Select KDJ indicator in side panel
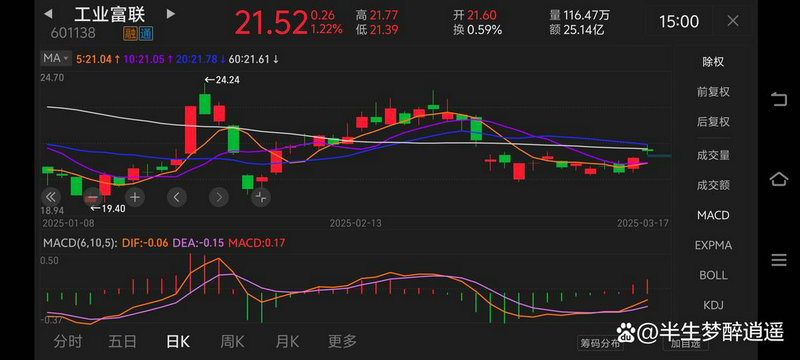The height and width of the screenshot is (360, 800). point(713,305)
